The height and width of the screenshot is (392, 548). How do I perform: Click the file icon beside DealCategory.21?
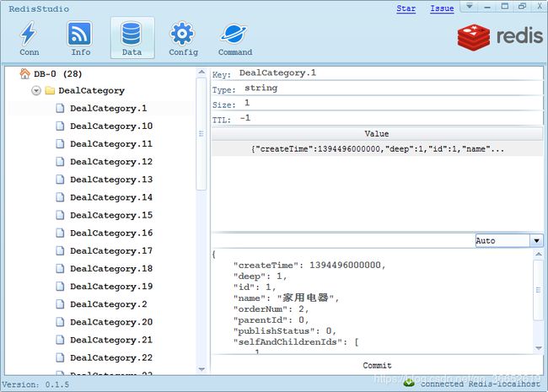[60, 340]
